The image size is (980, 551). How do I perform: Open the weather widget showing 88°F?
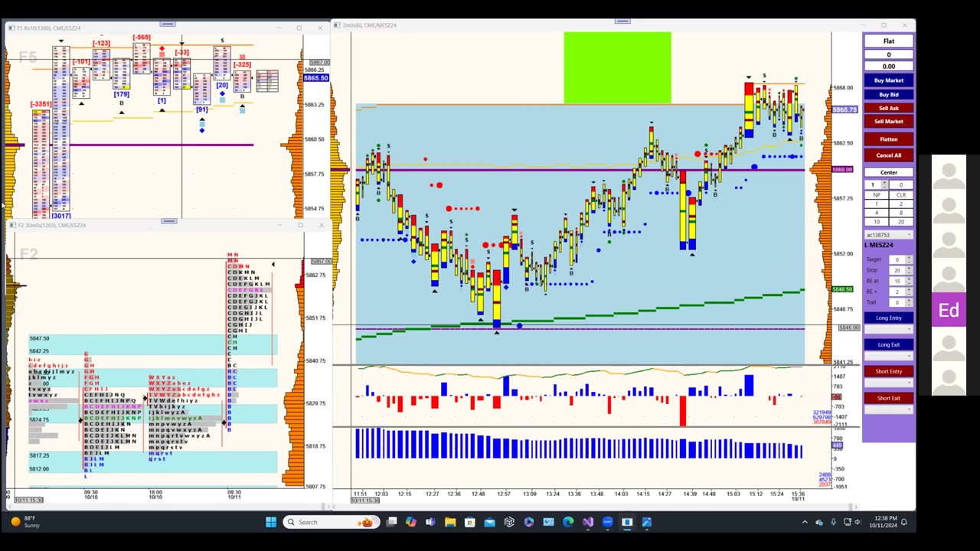click(25, 522)
